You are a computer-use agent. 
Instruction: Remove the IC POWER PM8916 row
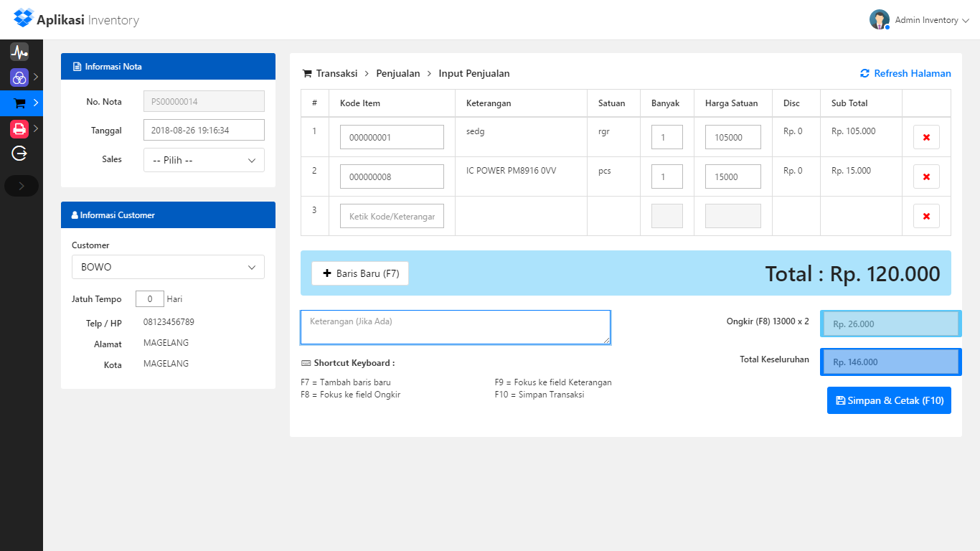pos(926,176)
